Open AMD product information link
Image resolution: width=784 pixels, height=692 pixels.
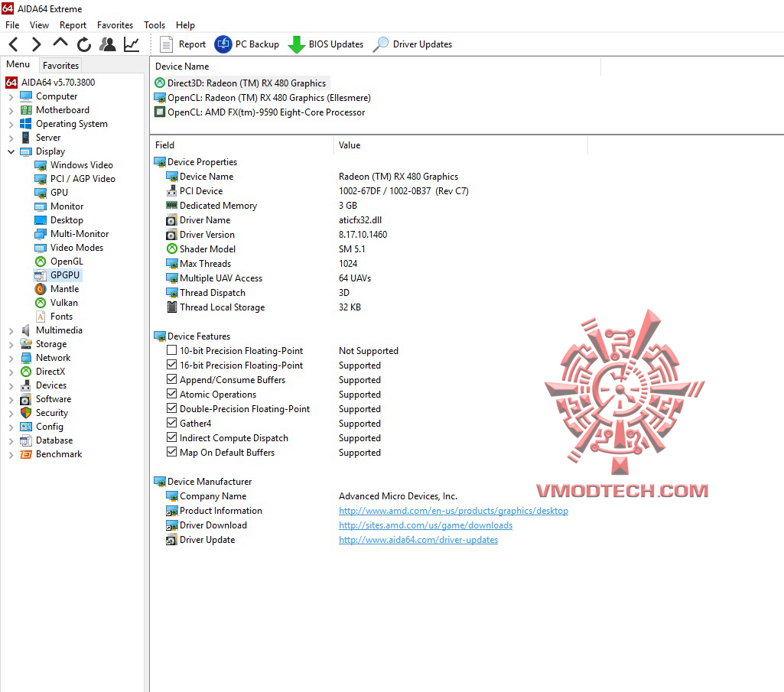coord(454,511)
